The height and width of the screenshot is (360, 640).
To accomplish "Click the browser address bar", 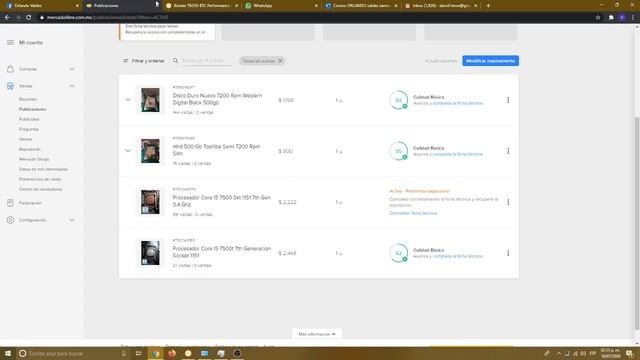I will [314, 18].
